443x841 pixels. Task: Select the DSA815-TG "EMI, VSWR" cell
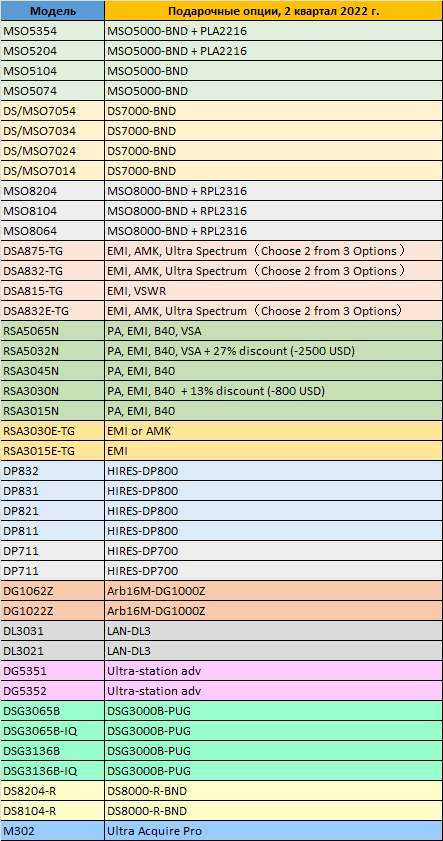[274, 291]
